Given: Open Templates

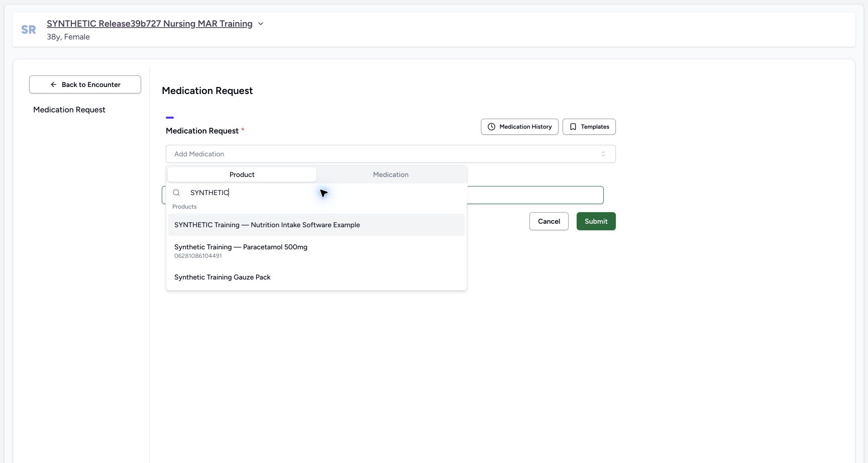Looking at the screenshot, I should pyautogui.click(x=589, y=127).
